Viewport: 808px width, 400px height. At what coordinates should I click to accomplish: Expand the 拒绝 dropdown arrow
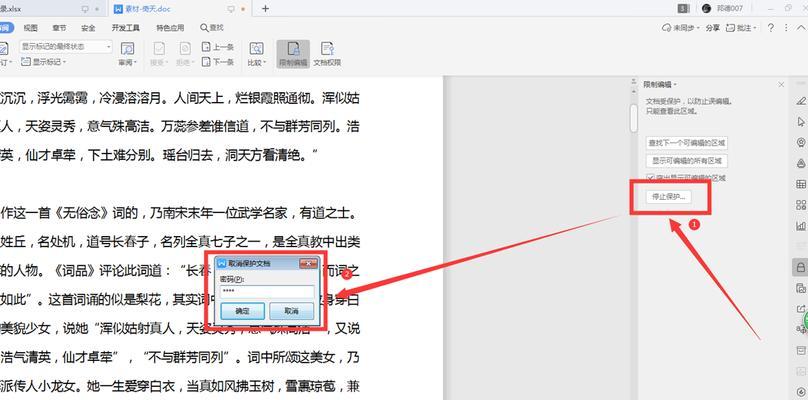point(193,63)
